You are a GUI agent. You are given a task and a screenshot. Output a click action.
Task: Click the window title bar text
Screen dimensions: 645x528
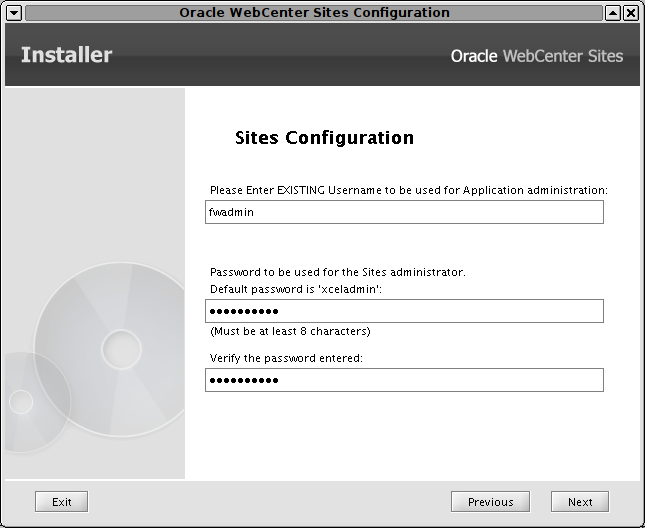coord(314,13)
